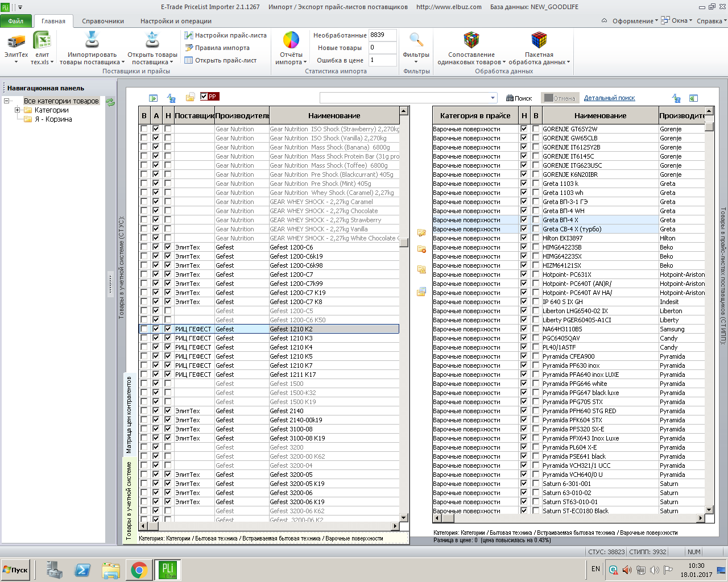Viewport: 728px width, 582px height.
Task: Click the PLi E-Trade taskbar icon
Action: pos(168,569)
